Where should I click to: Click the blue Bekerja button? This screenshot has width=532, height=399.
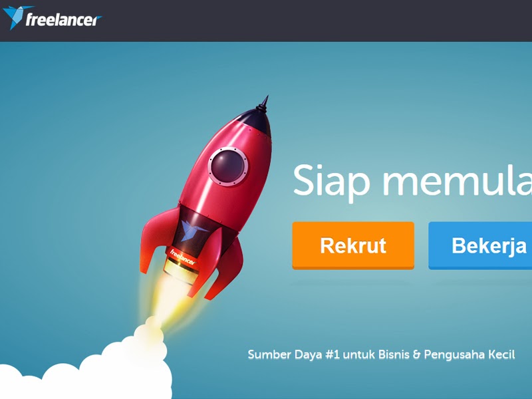click(x=480, y=245)
